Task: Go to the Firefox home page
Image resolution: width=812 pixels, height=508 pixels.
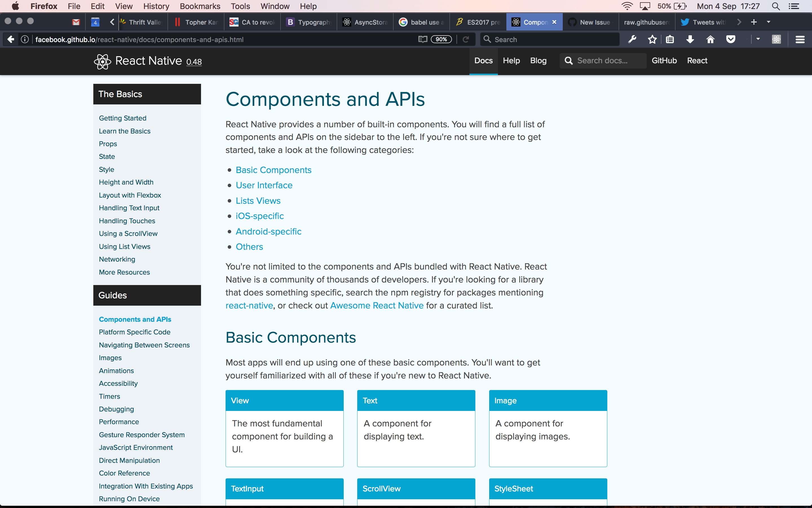Action: point(710,39)
